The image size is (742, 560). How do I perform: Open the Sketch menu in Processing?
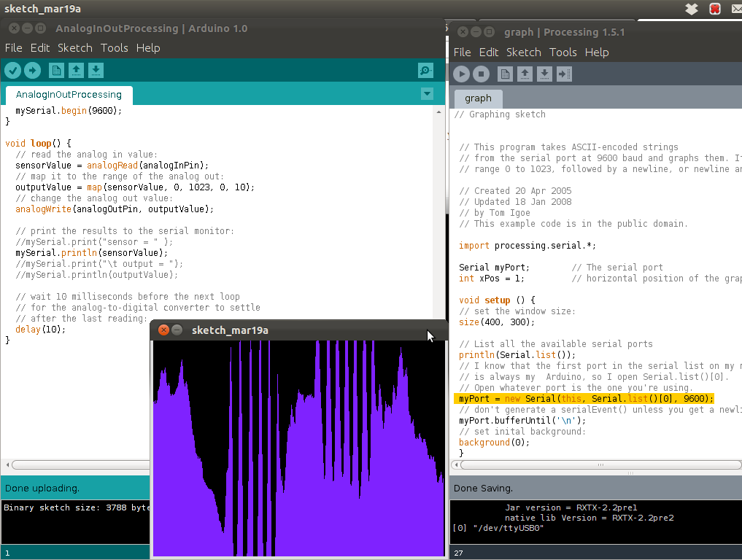(523, 52)
